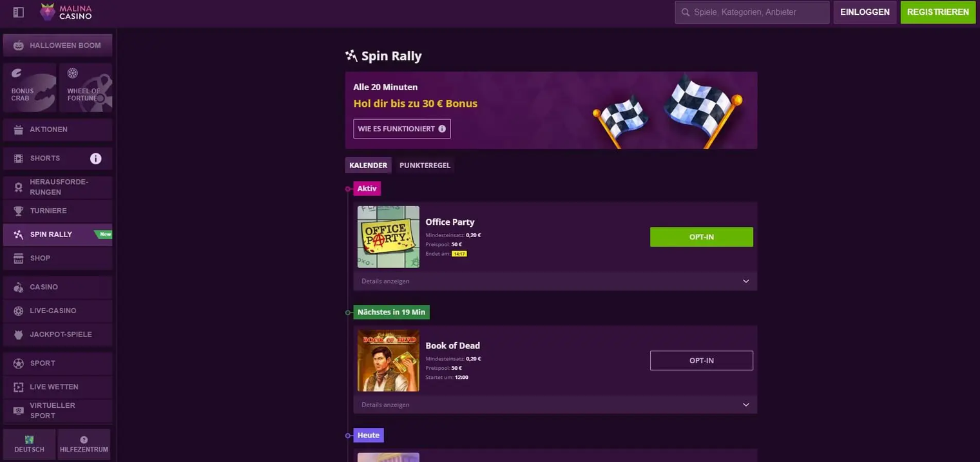The width and height of the screenshot is (980, 462).
Task: Expand Office Party details chevron
Action: [745, 282]
